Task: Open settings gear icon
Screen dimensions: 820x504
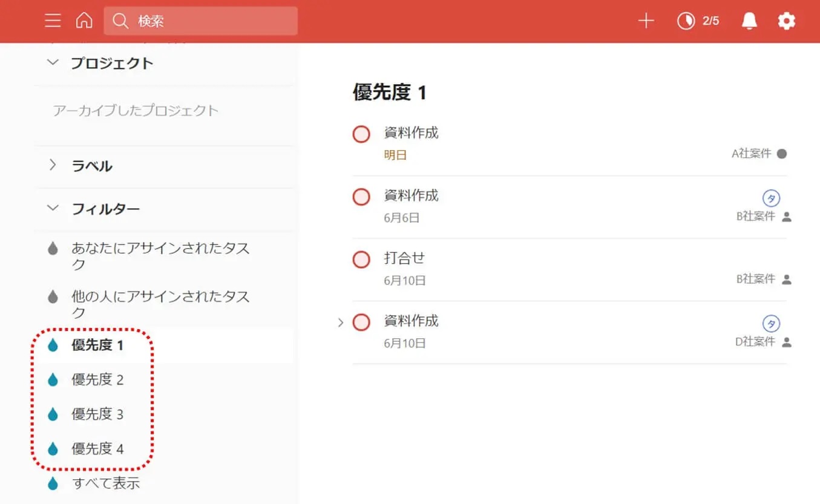Action: [x=786, y=21]
